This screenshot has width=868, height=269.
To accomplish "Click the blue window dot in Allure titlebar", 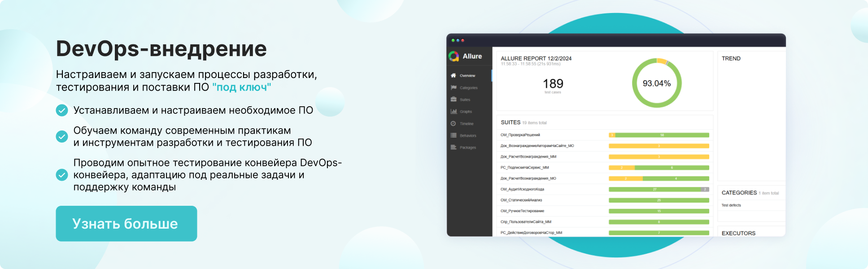I will [458, 40].
